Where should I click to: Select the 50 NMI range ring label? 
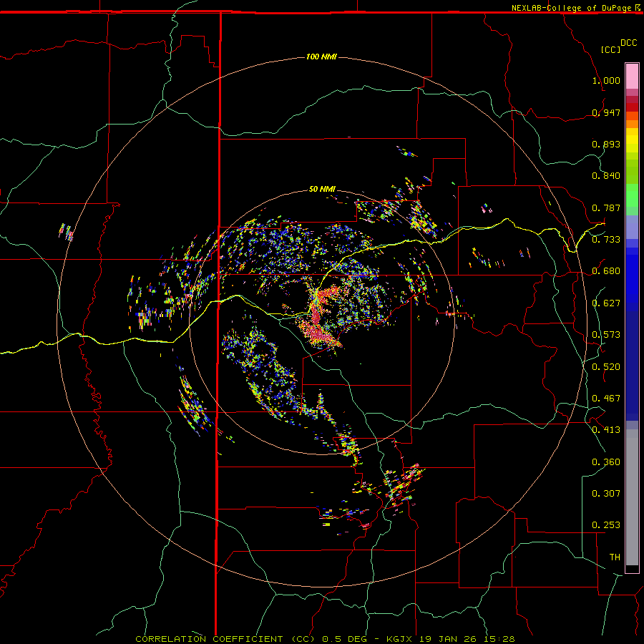pyautogui.click(x=322, y=189)
